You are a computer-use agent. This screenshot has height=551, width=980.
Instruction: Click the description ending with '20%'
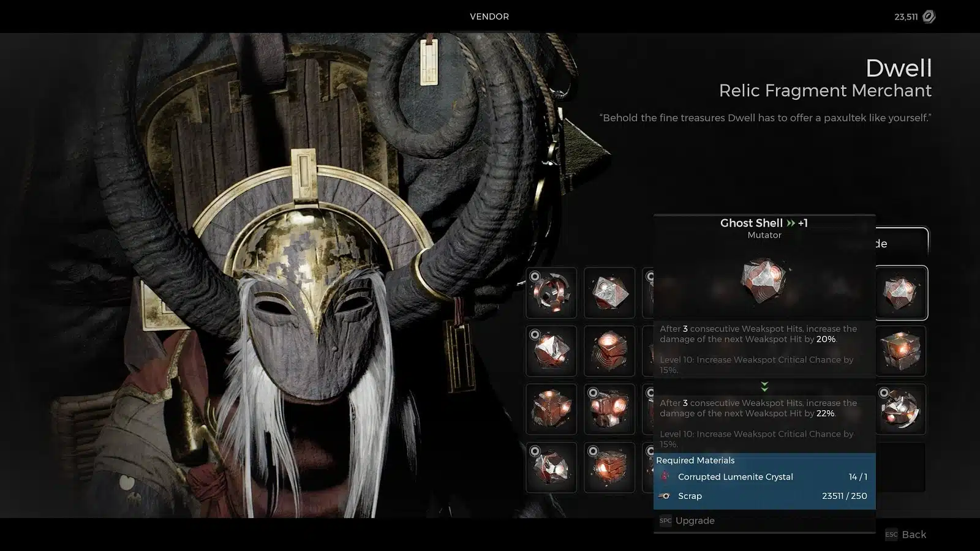click(758, 334)
